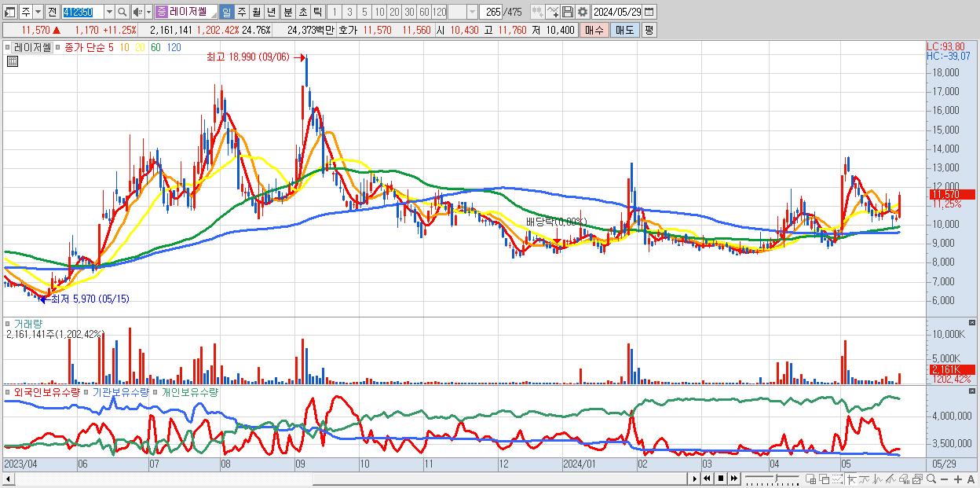Click the bottom toolbar magnifier zoom icon
Image resolution: width=980 pixels, height=488 pixels.
931,479
